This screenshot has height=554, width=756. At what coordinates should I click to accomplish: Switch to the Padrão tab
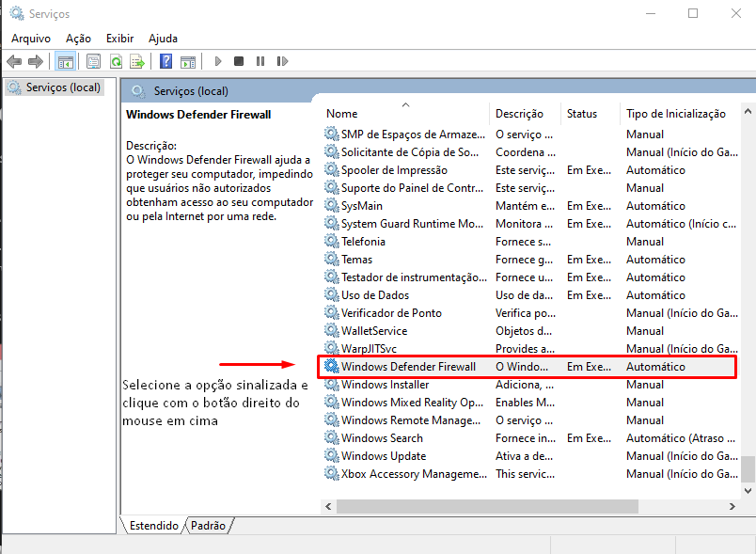[209, 526]
